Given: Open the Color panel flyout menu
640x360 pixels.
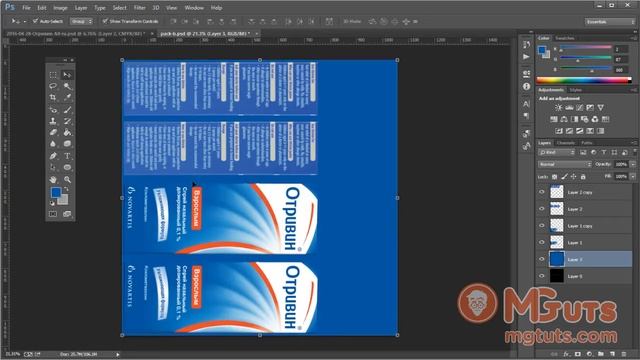Looking at the screenshot, I should tap(634, 38).
